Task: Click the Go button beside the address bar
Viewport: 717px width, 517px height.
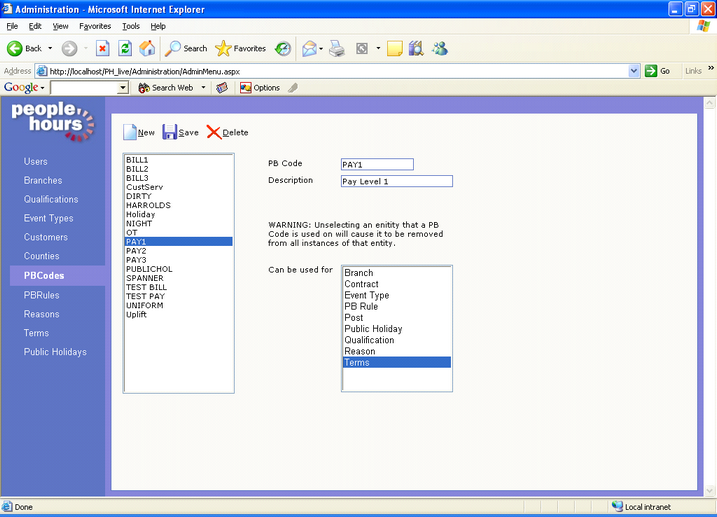Action: pos(658,71)
